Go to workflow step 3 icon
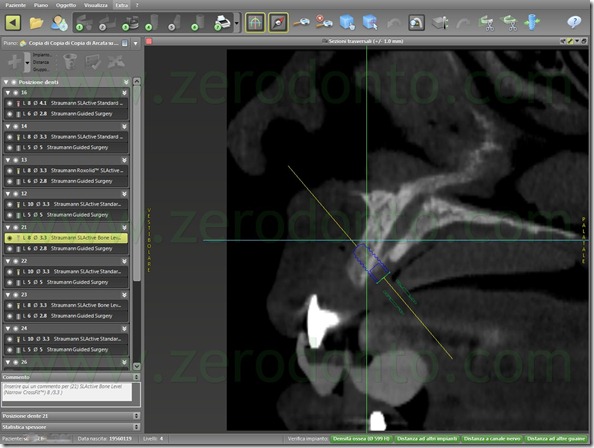The image size is (594, 448). 130,23
